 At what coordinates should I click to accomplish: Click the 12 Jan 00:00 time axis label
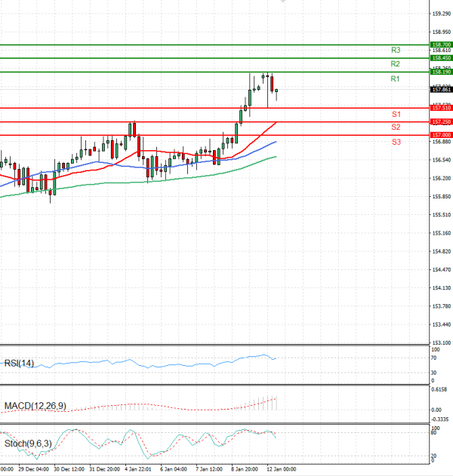click(280, 469)
